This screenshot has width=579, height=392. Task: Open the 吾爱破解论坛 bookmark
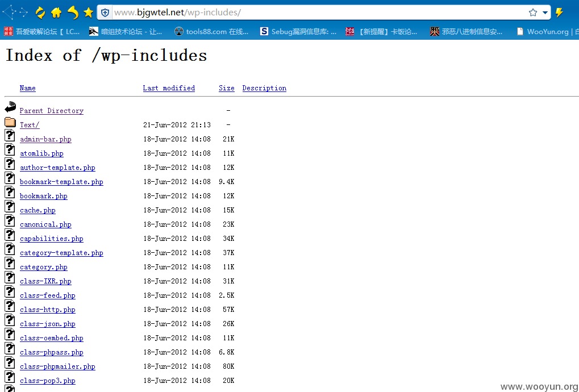(x=41, y=32)
